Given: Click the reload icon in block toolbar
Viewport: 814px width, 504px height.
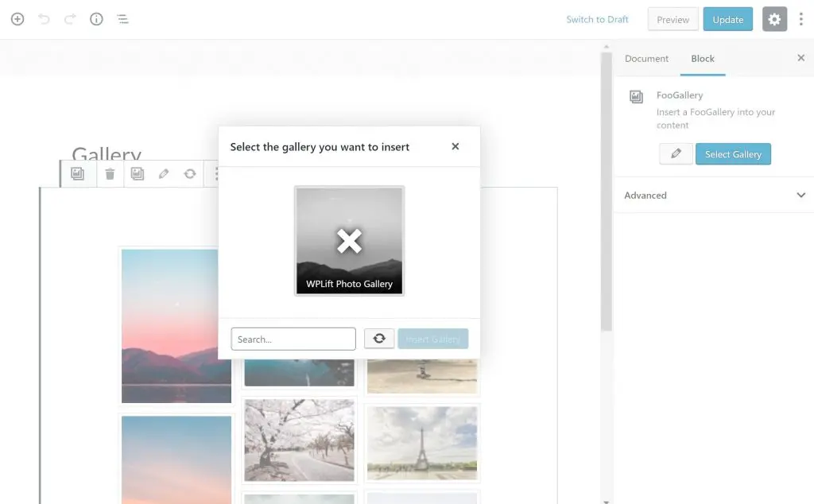Looking at the screenshot, I should click(190, 173).
